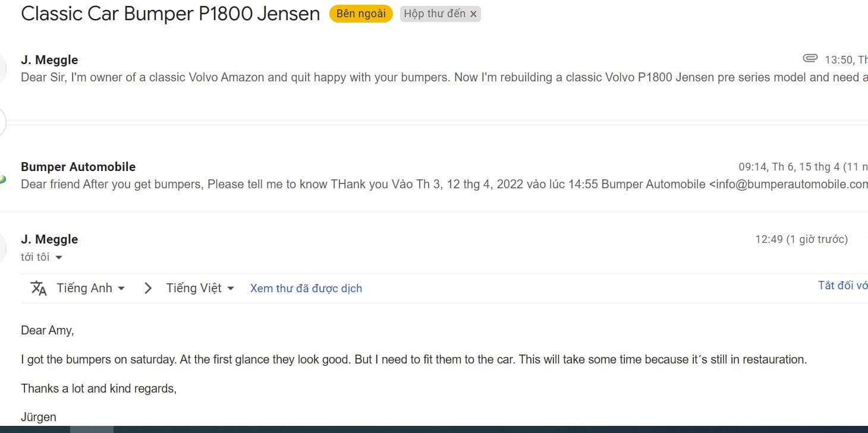Click the Xem thư đã được dịch link
Screen dimensions: 868x433
[x=306, y=288]
